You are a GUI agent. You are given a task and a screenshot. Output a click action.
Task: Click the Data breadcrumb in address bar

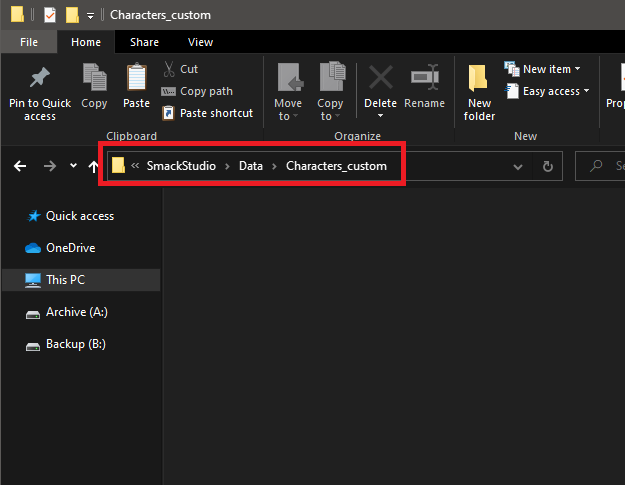[x=251, y=166]
